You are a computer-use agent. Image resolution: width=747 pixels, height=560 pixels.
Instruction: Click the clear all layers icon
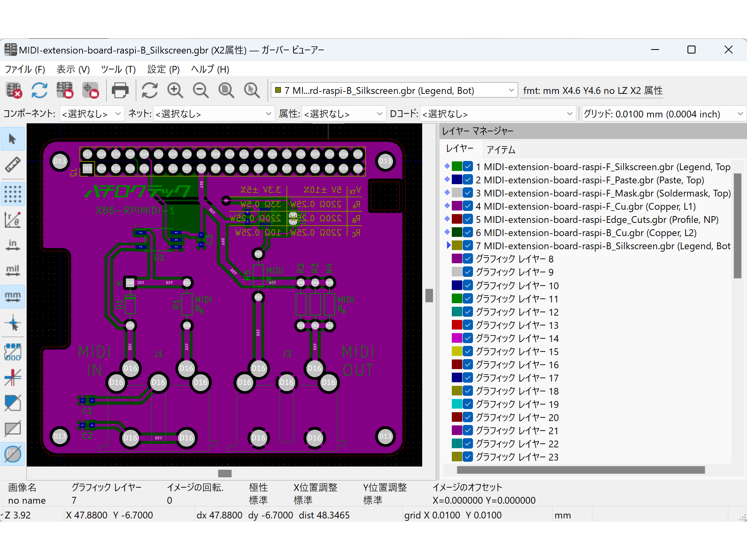[x=14, y=90]
